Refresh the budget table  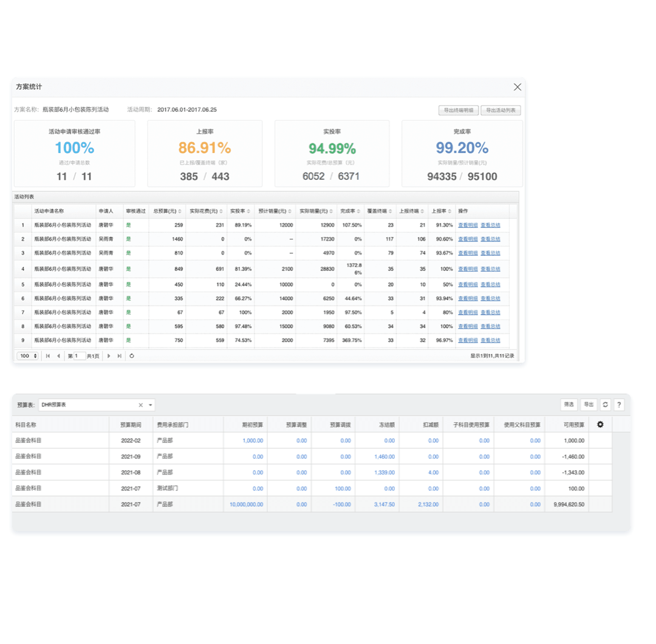[606, 405]
